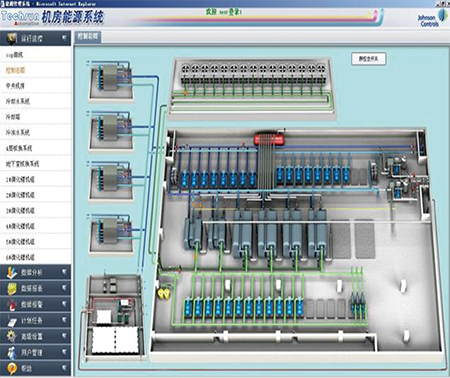
Task: Click the yellow 数据报表 report icon
Action: (x=12, y=289)
